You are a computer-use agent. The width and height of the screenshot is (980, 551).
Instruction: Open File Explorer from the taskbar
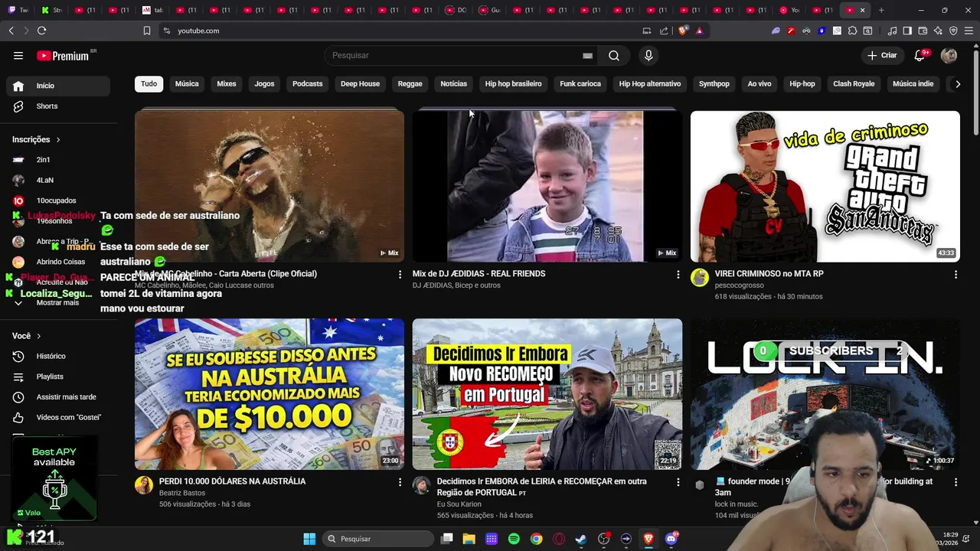469,539
